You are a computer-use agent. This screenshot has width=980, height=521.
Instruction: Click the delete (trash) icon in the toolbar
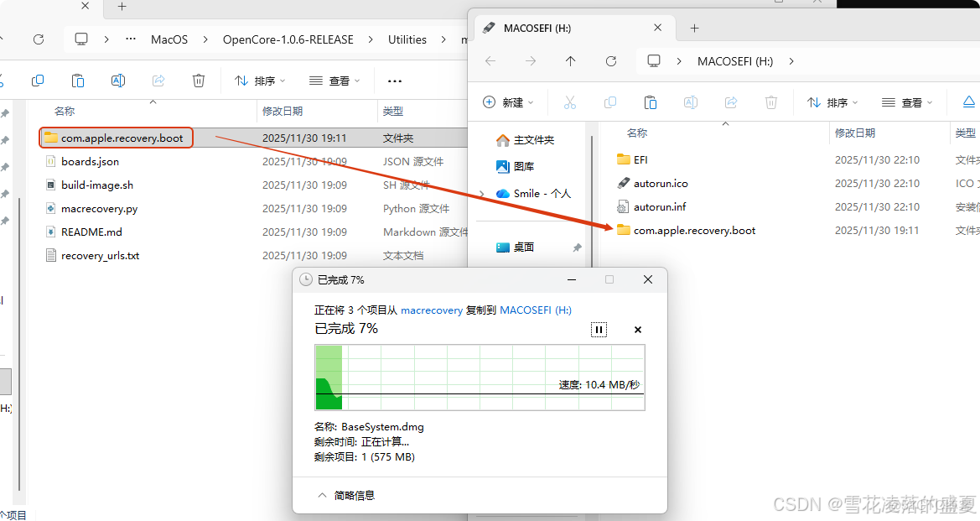point(198,81)
